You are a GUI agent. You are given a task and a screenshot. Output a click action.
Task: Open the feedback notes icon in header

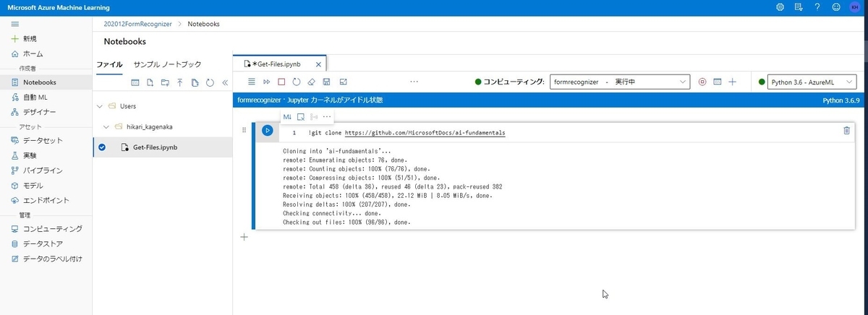point(799,7)
